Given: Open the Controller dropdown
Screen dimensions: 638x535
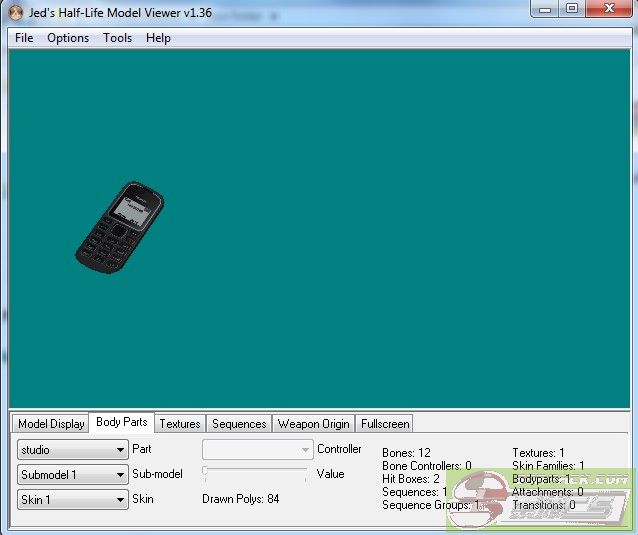Looking at the screenshot, I should tap(258, 450).
